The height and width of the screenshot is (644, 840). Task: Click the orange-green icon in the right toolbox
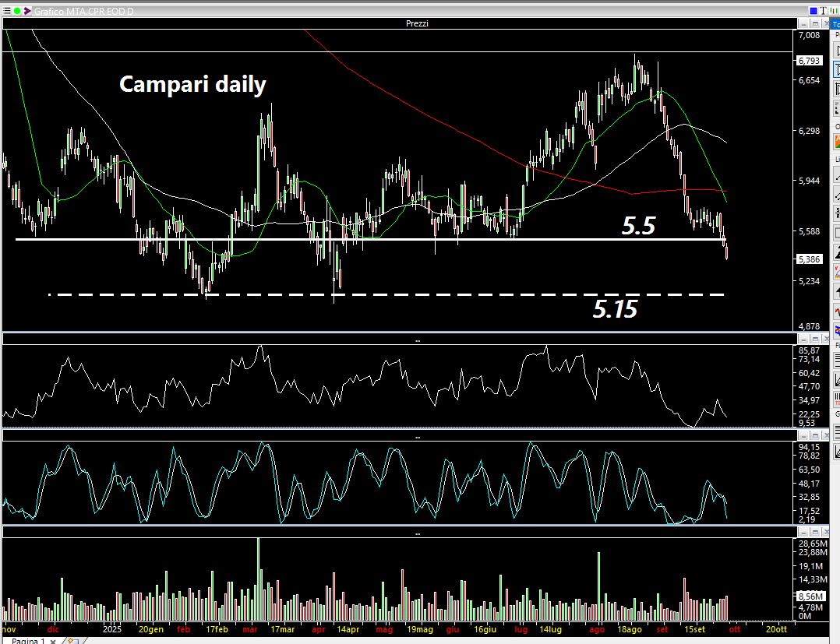(837, 141)
